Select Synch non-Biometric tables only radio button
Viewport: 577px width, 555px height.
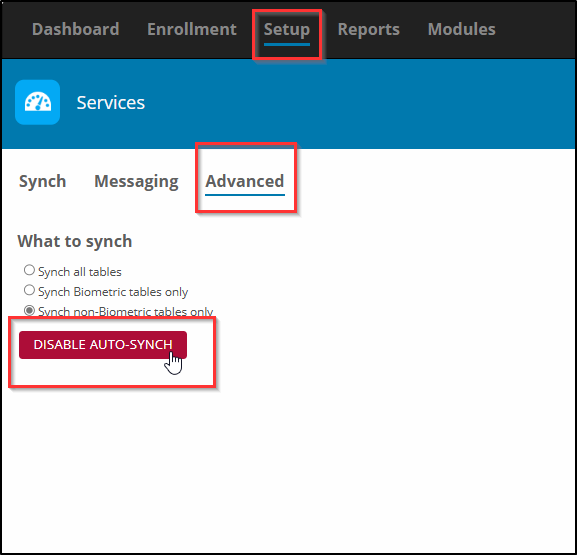click(x=29, y=311)
